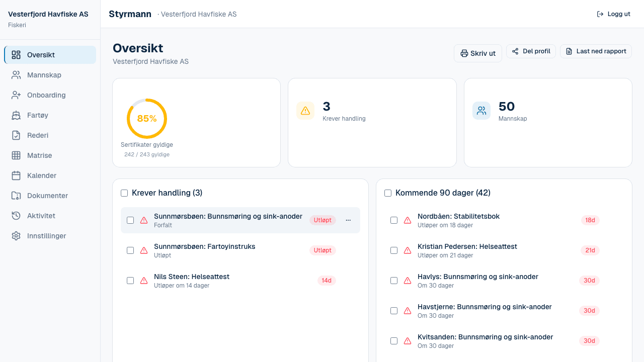Select all in Kommende 90 dager (42) checkbox
Viewport: 644px width, 362px height.
(x=388, y=193)
